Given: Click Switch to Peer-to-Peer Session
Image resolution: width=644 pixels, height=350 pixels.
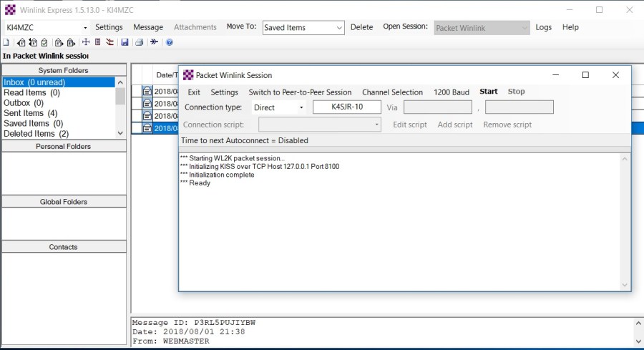Looking at the screenshot, I should pos(300,92).
